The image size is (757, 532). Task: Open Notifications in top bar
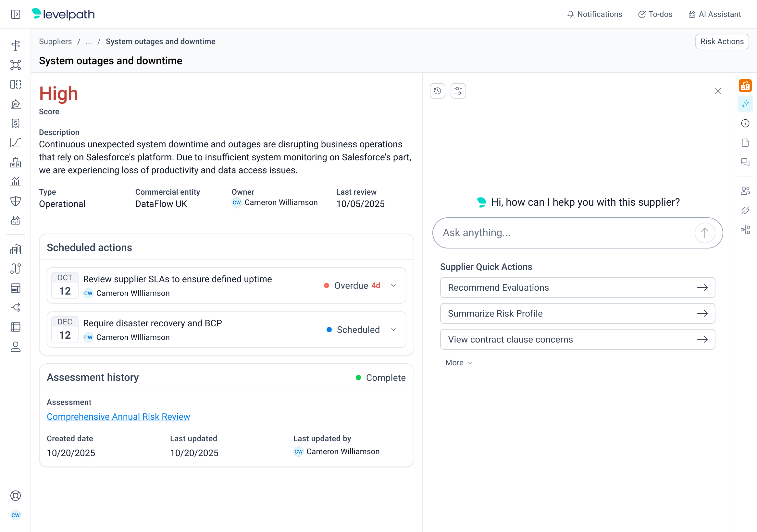point(594,14)
